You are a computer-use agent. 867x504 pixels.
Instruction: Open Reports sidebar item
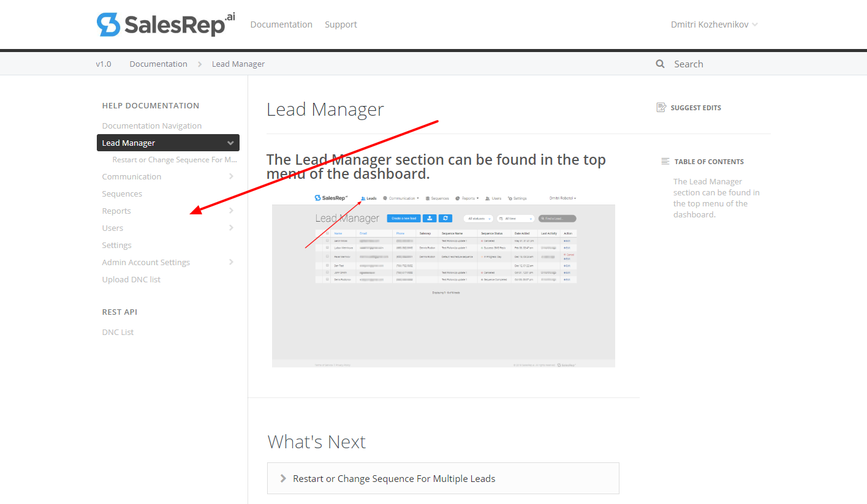pyautogui.click(x=116, y=211)
